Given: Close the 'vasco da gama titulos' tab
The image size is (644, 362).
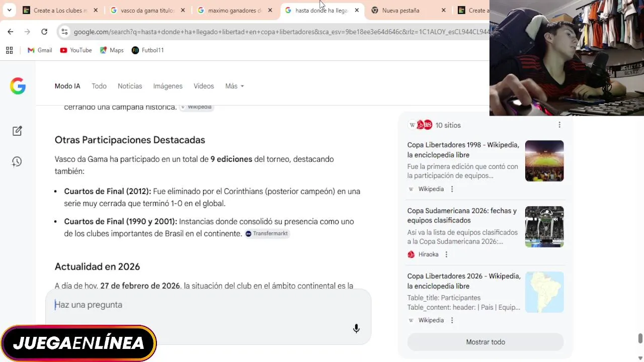Looking at the screenshot, I should [x=183, y=10].
